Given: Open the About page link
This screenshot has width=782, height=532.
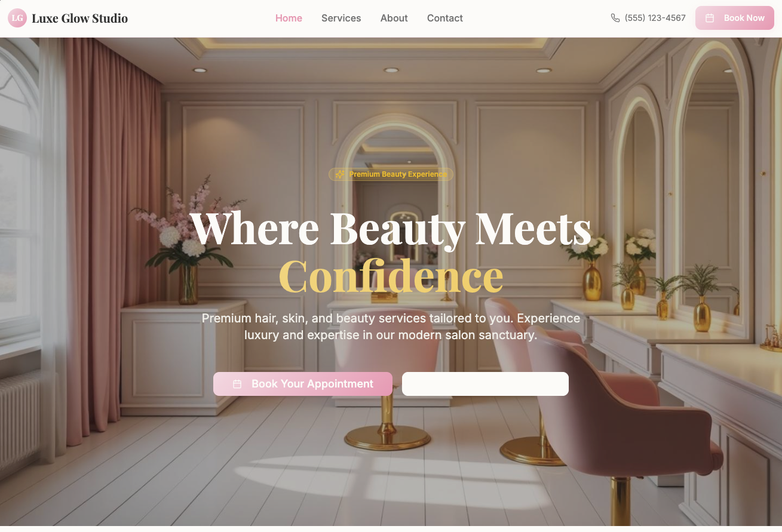Looking at the screenshot, I should (x=394, y=18).
